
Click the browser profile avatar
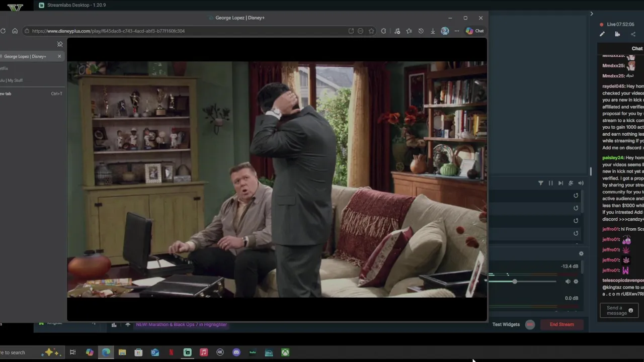445,31
